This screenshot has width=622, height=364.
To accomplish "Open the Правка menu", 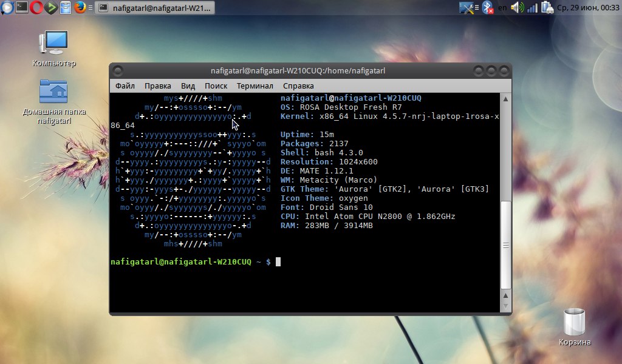I will pos(157,86).
